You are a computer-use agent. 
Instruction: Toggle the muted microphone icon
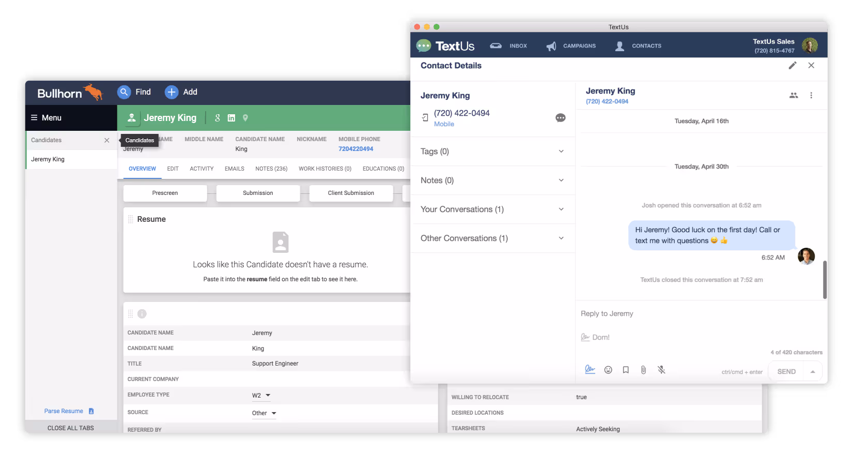(x=661, y=370)
